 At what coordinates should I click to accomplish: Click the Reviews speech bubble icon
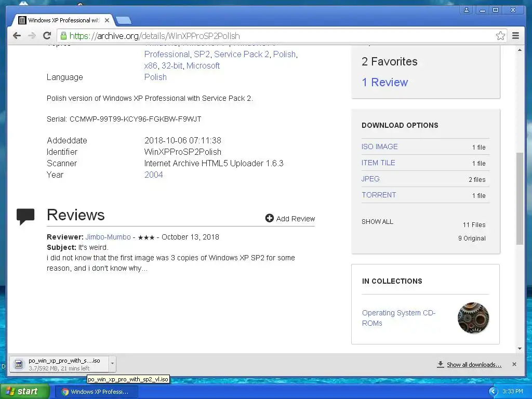pyautogui.click(x=25, y=216)
